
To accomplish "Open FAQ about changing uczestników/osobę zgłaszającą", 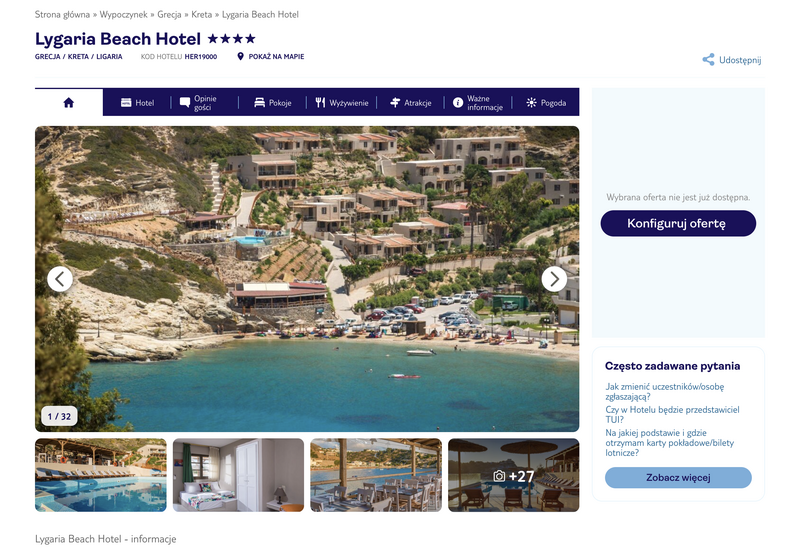I will pyautogui.click(x=664, y=391).
